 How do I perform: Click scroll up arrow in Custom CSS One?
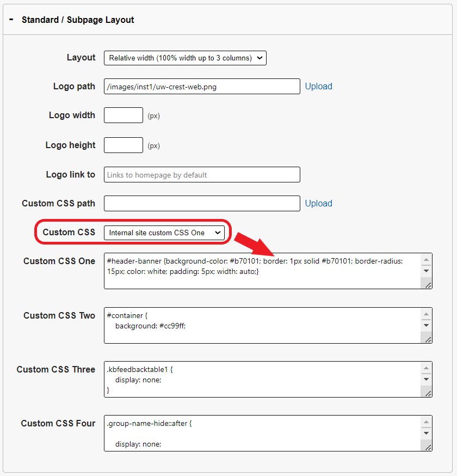pos(426,260)
